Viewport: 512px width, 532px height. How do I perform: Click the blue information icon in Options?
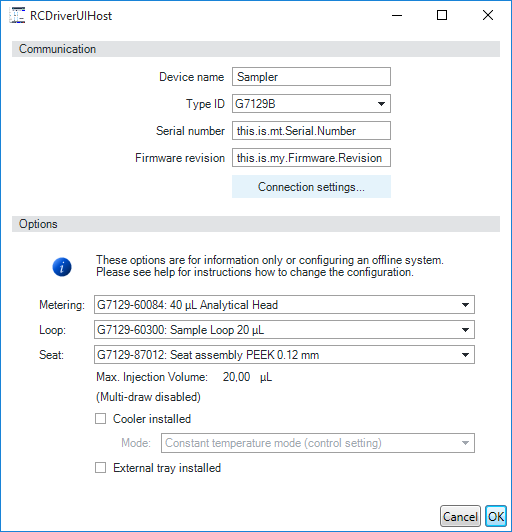coord(62,267)
